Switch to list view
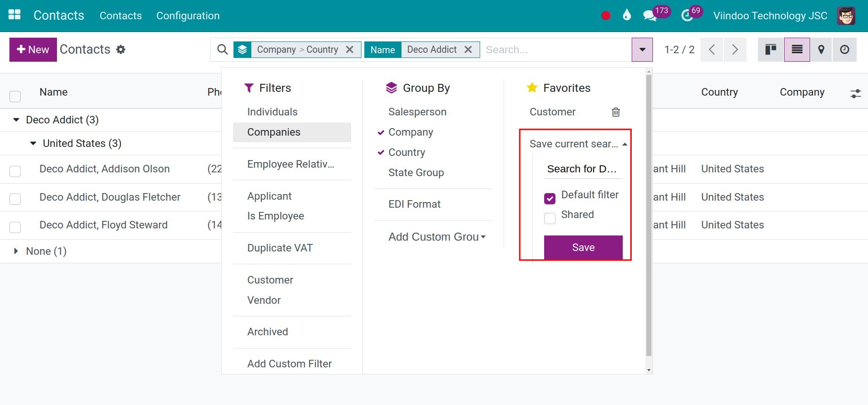 pos(797,49)
